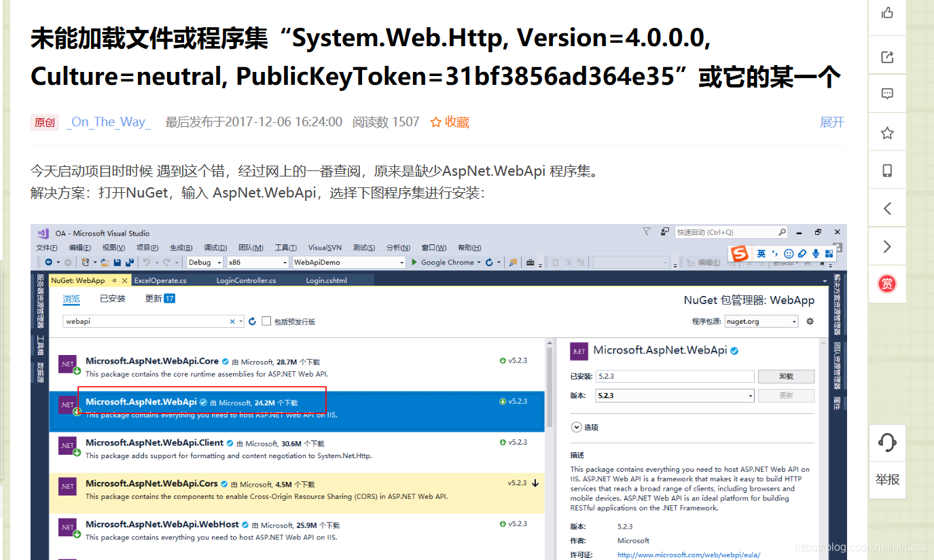Open the x86 platform dropdown
The image size is (934, 560).
coord(257,262)
